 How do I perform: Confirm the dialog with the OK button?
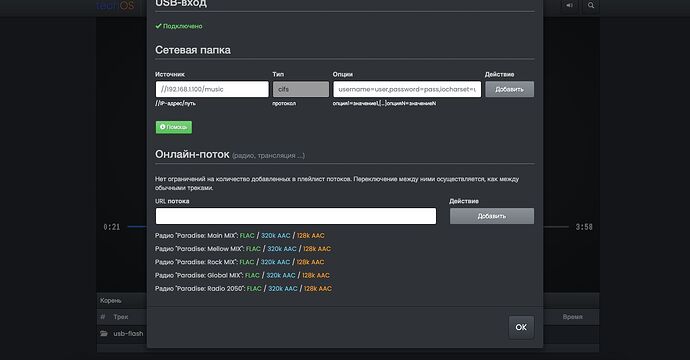[521, 327]
